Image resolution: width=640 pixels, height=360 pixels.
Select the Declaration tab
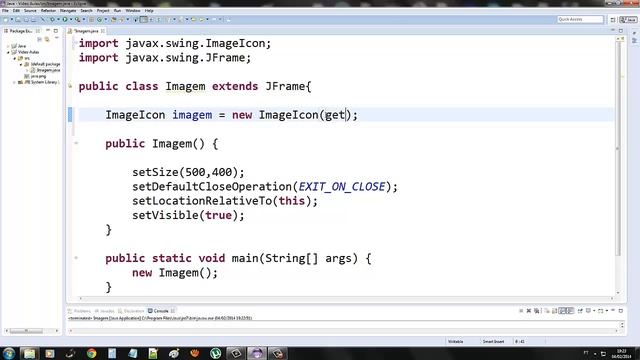131,311
